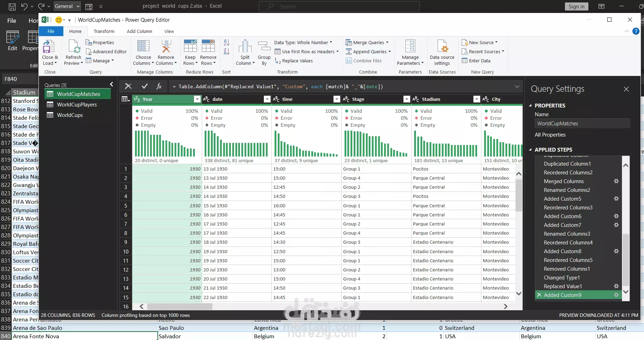Screen dimensions: 644x340
Task: Delete the Added Custom9 applied step
Action: click(539, 295)
